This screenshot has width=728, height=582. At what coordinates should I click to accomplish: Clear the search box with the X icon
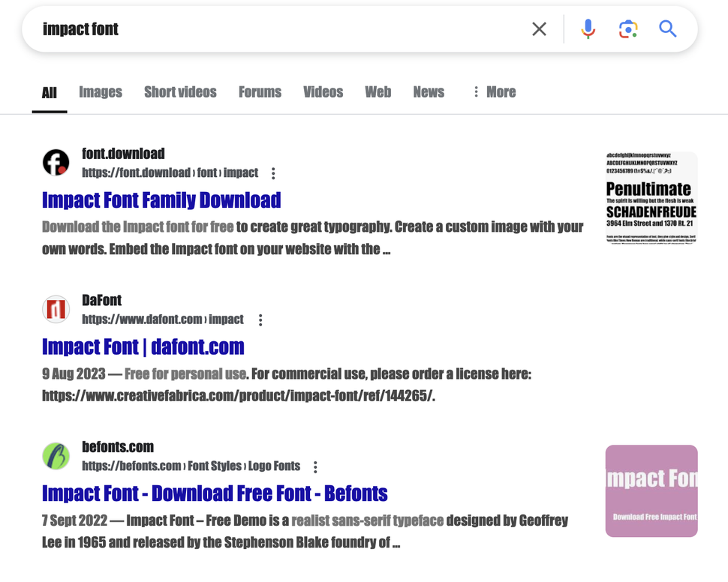[x=539, y=29]
